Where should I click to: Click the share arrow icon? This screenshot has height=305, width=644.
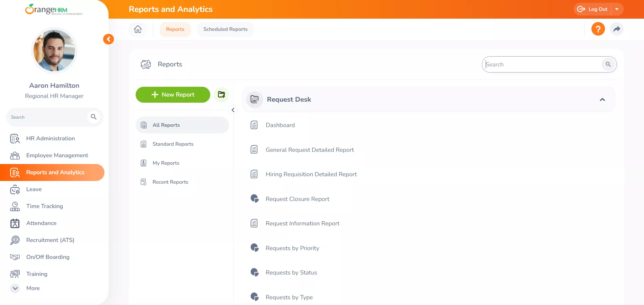point(617,29)
